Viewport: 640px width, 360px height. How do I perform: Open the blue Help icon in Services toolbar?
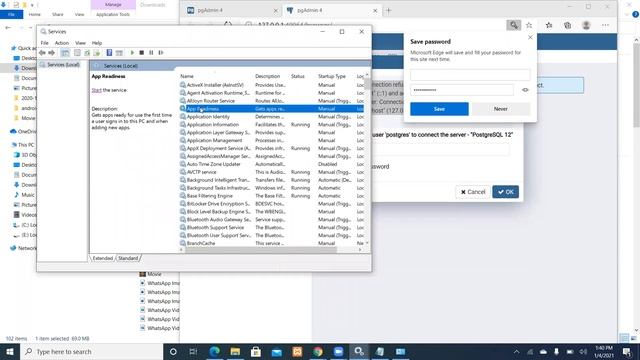[109, 53]
